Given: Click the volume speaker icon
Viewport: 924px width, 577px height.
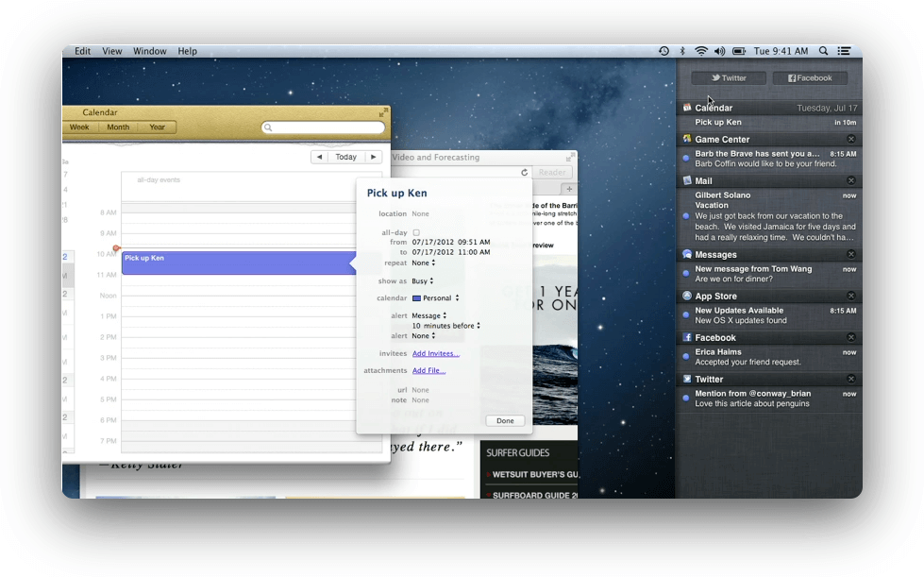Looking at the screenshot, I should [719, 51].
